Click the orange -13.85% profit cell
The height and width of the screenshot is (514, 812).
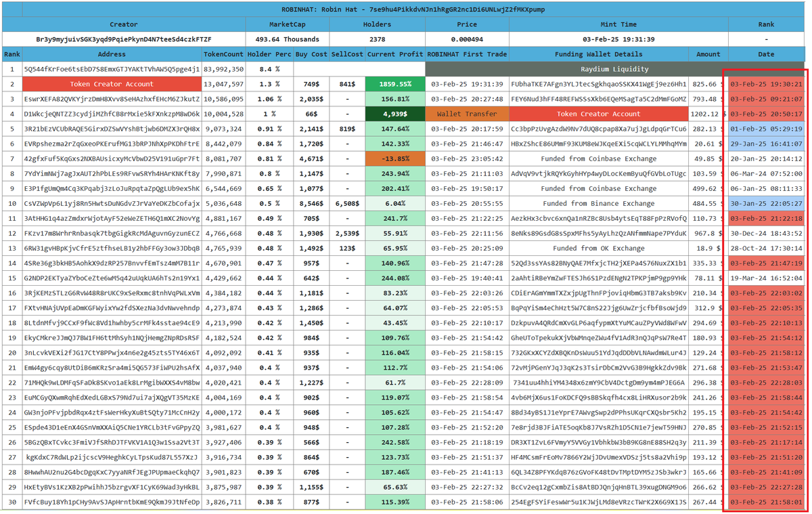pos(395,158)
